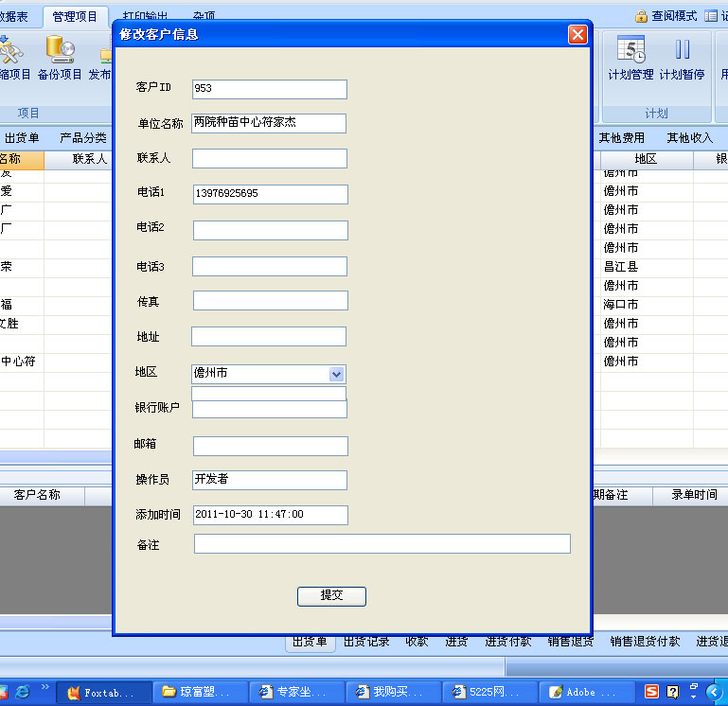Click the 提交 submit button
This screenshot has height=706, width=728.
[x=331, y=595]
